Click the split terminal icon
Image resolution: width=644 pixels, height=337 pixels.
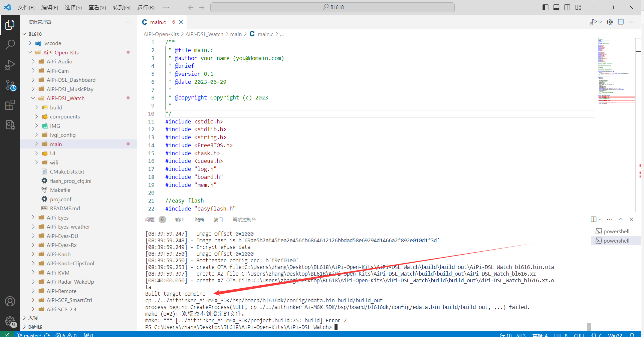pyautogui.click(x=594, y=219)
